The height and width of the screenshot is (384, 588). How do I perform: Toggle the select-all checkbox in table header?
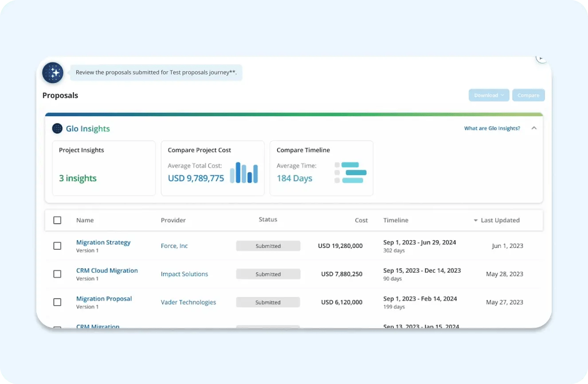[x=57, y=220]
